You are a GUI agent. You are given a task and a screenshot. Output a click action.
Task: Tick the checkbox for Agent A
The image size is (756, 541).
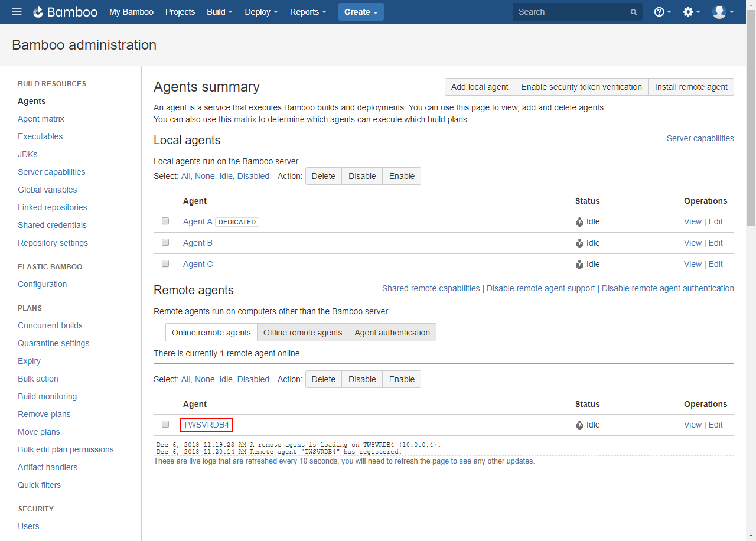point(165,221)
